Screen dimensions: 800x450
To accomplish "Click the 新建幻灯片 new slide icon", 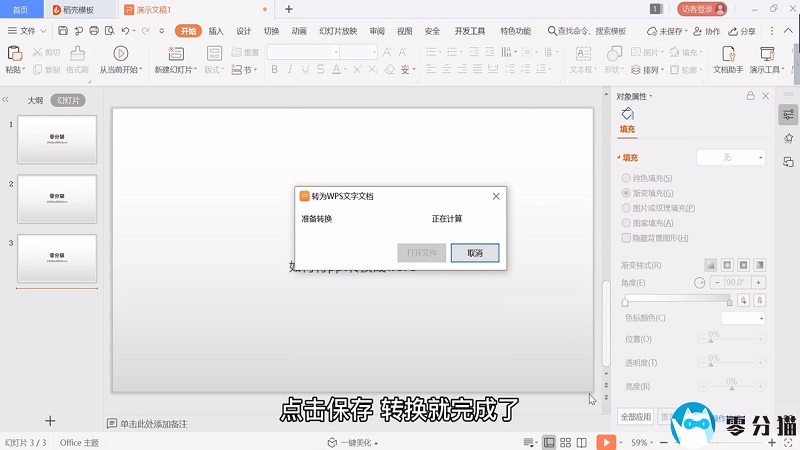I will click(x=175, y=53).
